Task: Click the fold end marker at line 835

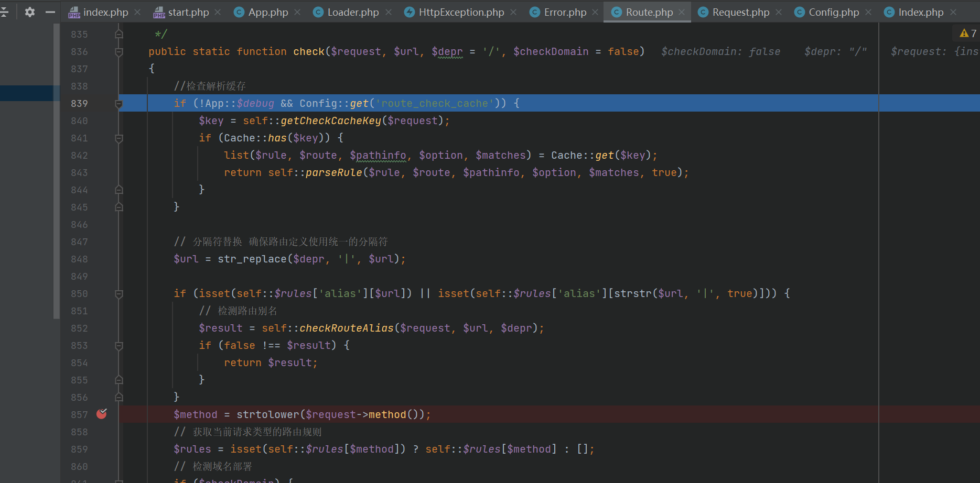Action: click(x=119, y=34)
